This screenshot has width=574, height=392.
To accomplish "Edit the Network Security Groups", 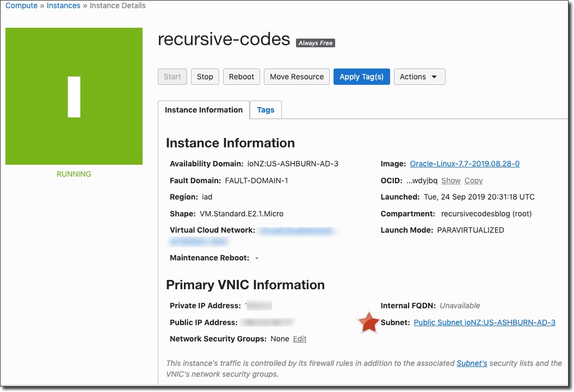I will pyautogui.click(x=300, y=339).
